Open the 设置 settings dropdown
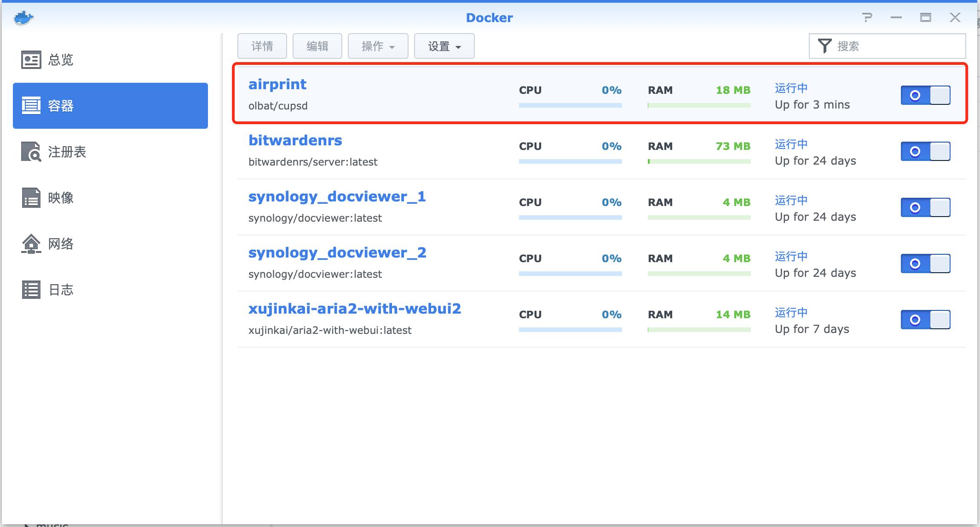The height and width of the screenshot is (527, 980). click(444, 46)
